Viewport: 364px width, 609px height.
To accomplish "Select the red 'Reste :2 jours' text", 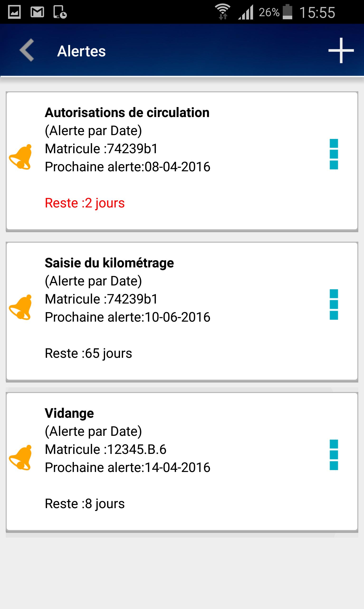I will [85, 203].
